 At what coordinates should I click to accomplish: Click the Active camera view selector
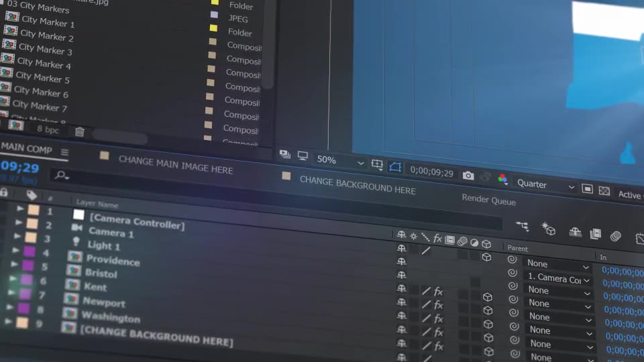pos(630,194)
